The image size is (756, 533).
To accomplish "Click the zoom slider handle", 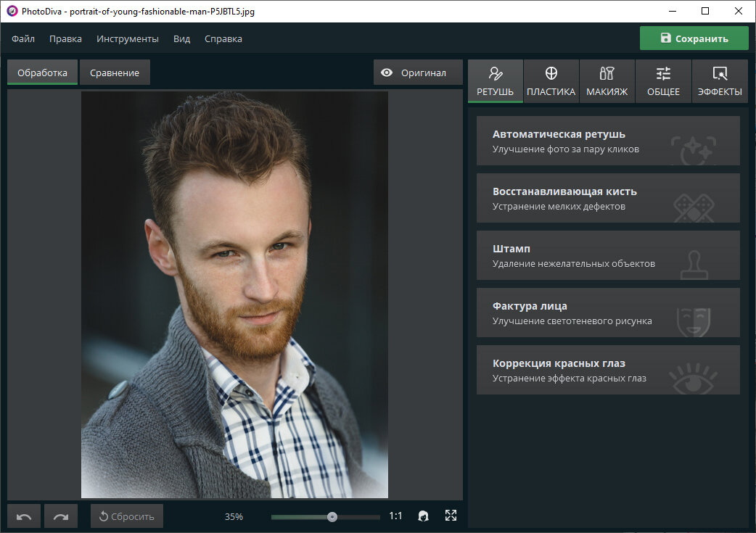I will 332,517.
